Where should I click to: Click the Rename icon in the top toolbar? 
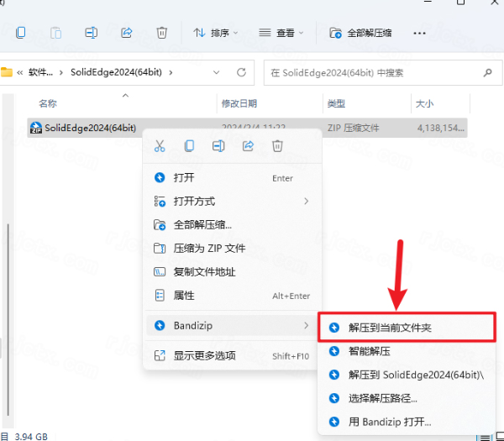coord(92,33)
